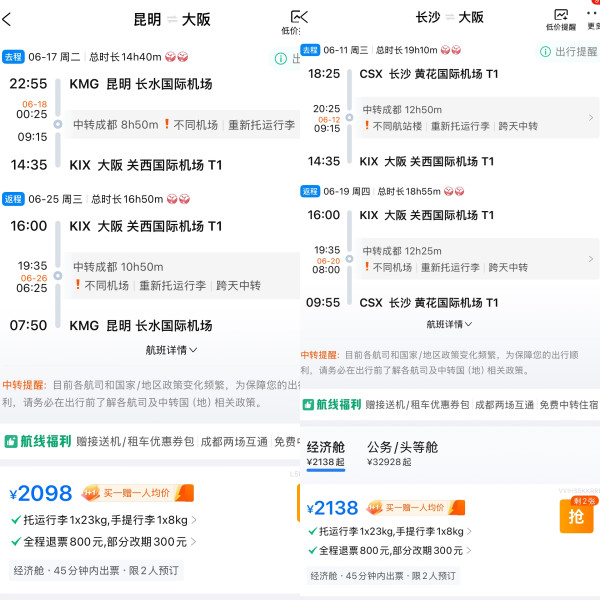The height and width of the screenshot is (600, 600).
Task: Tap 长沙 ⇌ 大阪 route title
Action: coord(449,17)
